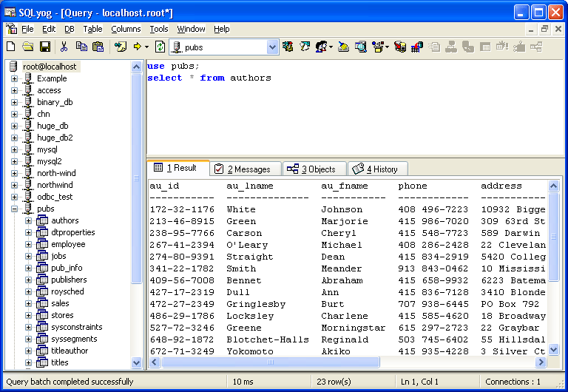Click the green Refresh icon

pos(160,47)
